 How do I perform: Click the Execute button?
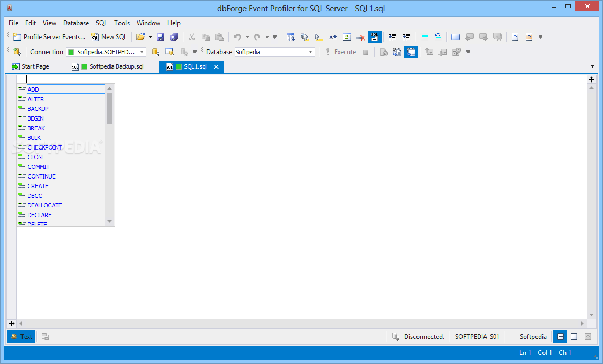tap(341, 52)
